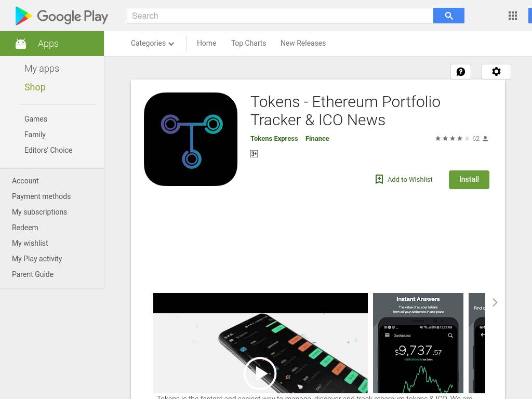Click the Tokens app logo icon
Viewport: 532px width, 399px height.
pos(191,139)
